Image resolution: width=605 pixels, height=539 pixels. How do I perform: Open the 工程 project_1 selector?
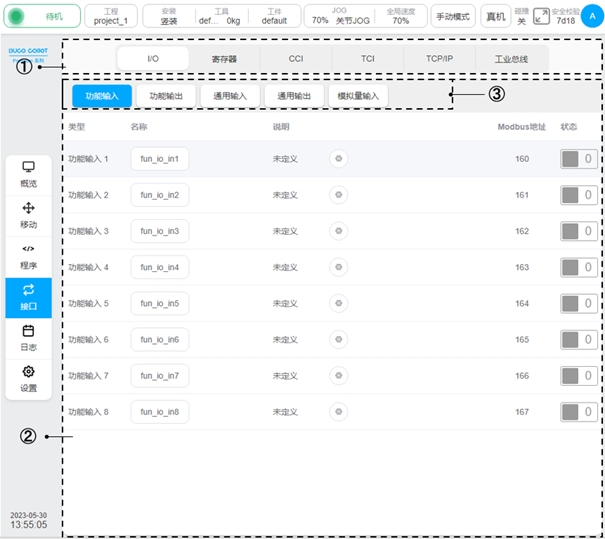tap(111, 16)
